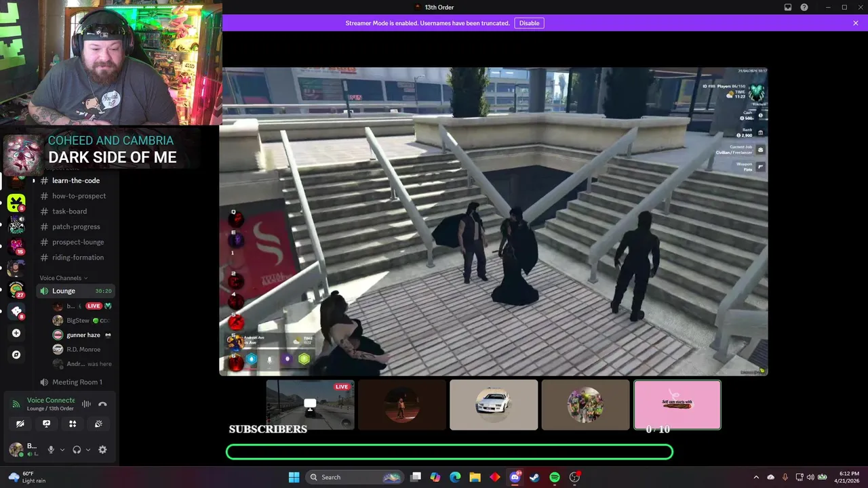Dismiss the Streamer Mode banner

click(x=856, y=23)
